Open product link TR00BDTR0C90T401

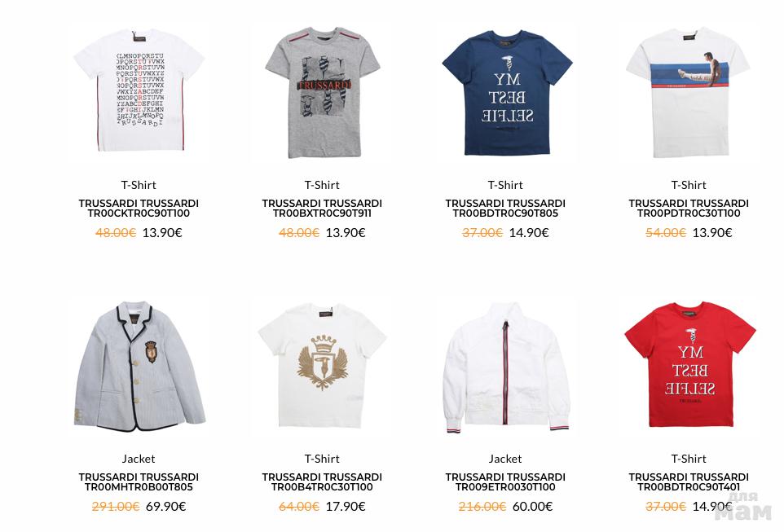pyautogui.click(x=689, y=487)
